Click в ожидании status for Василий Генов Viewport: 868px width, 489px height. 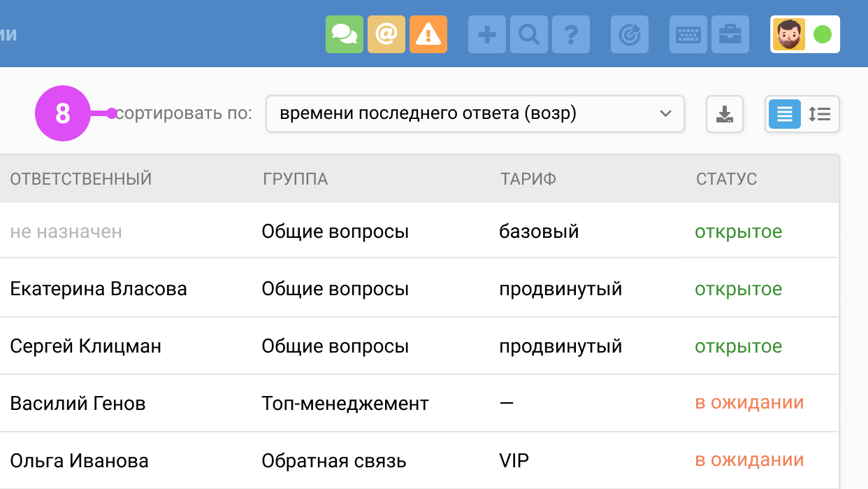(750, 403)
